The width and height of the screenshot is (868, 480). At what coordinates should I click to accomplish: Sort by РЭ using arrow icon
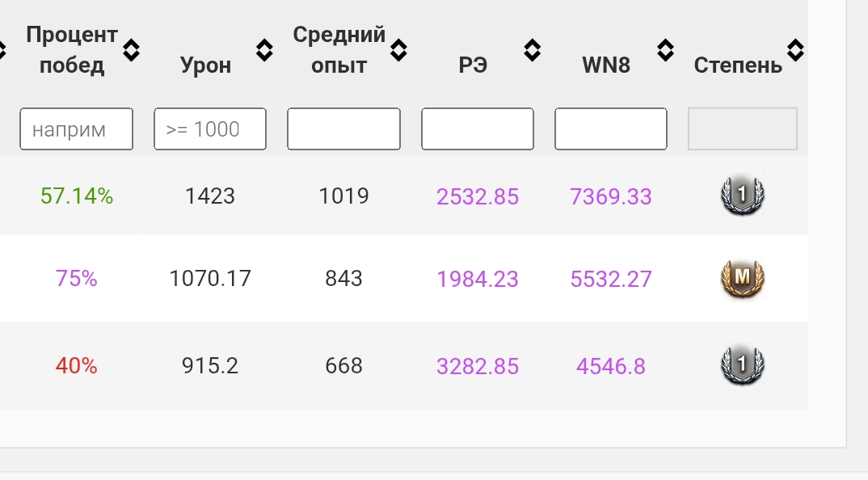pos(532,51)
